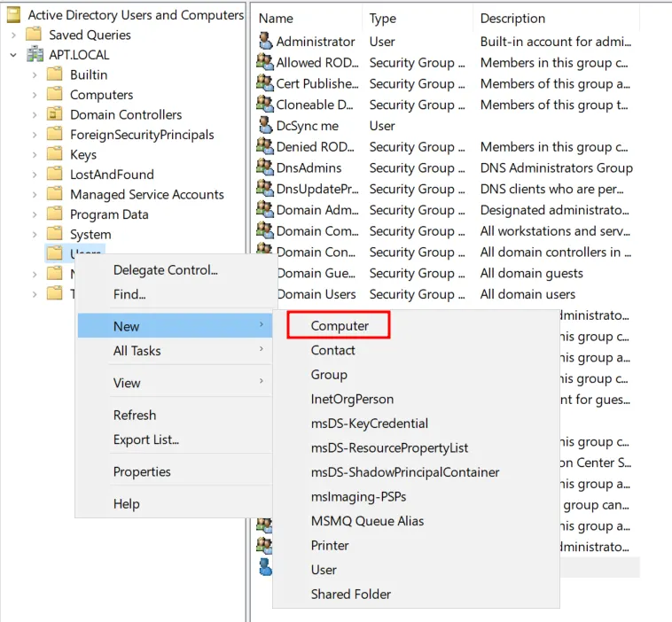
Task: Click the blue user icon at list bottom
Action: [x=265, y=567]
